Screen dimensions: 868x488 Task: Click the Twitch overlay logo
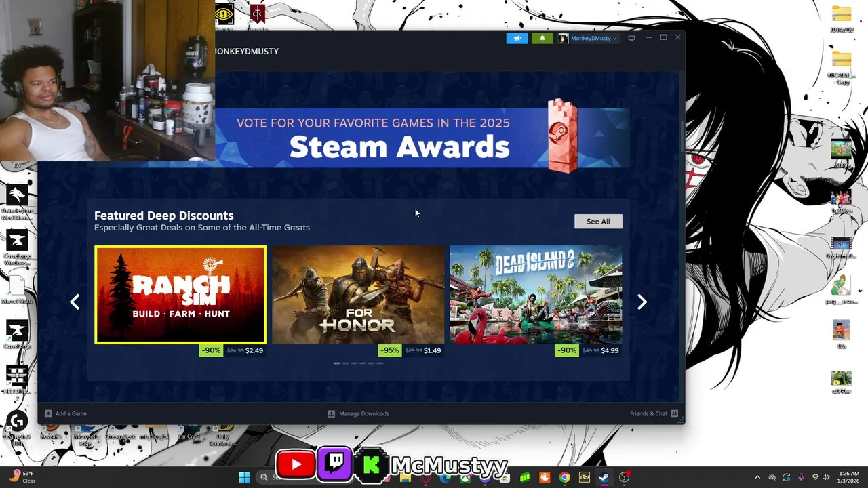334,464
